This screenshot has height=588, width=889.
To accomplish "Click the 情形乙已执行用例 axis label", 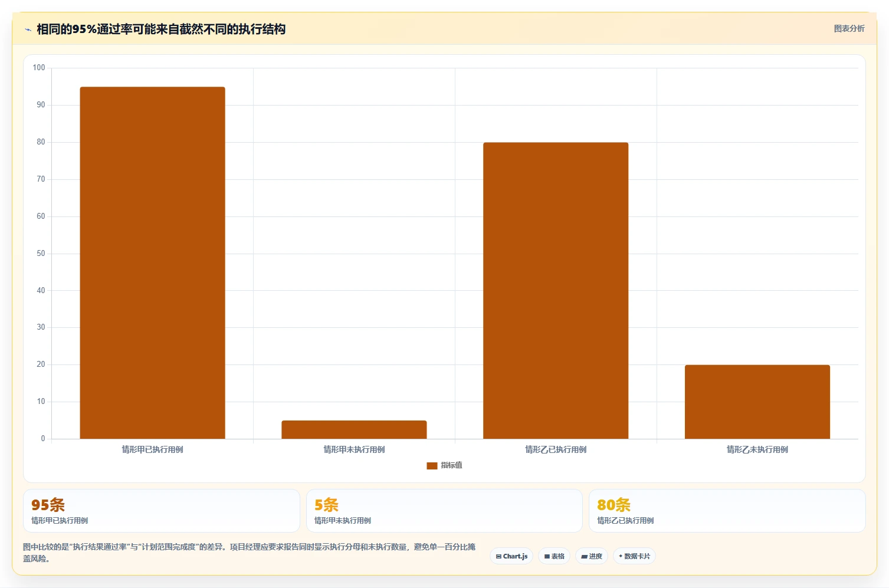I will pos(556,449).
